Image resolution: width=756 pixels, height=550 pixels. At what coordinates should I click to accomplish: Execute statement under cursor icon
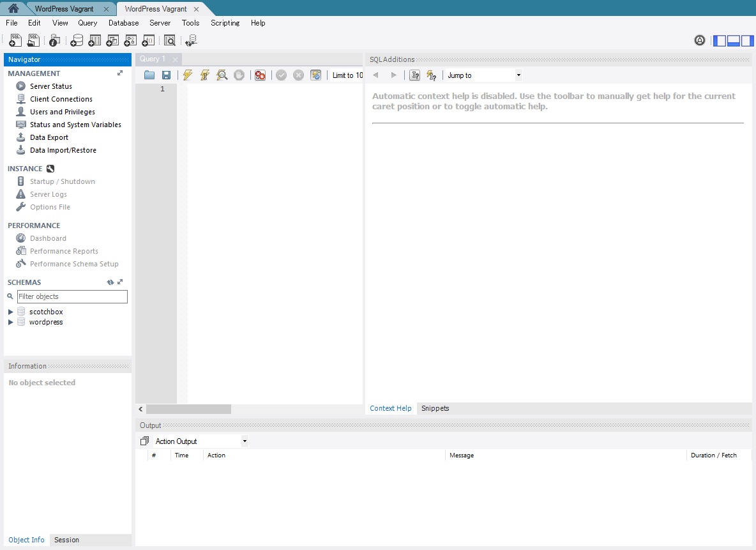(205, 75)
